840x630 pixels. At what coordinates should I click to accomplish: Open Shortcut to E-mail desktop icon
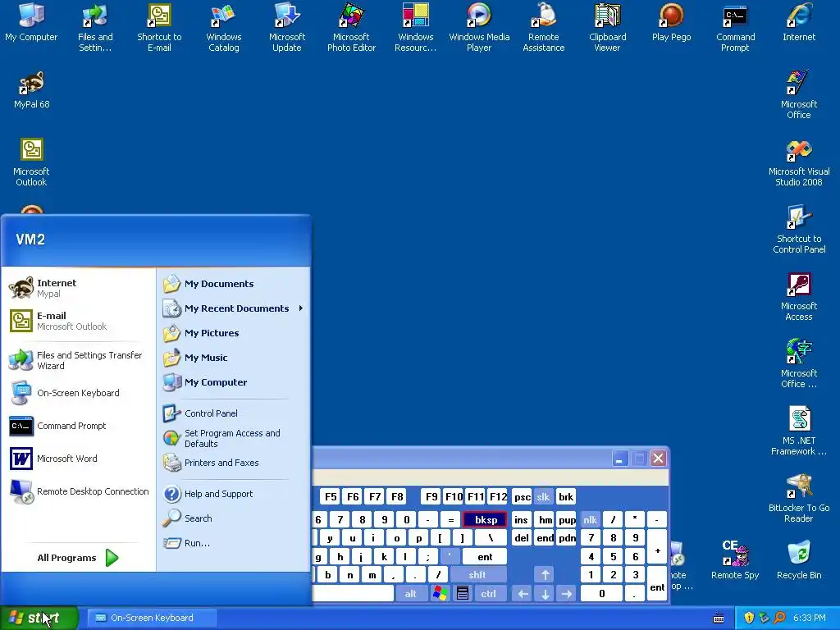159,27
